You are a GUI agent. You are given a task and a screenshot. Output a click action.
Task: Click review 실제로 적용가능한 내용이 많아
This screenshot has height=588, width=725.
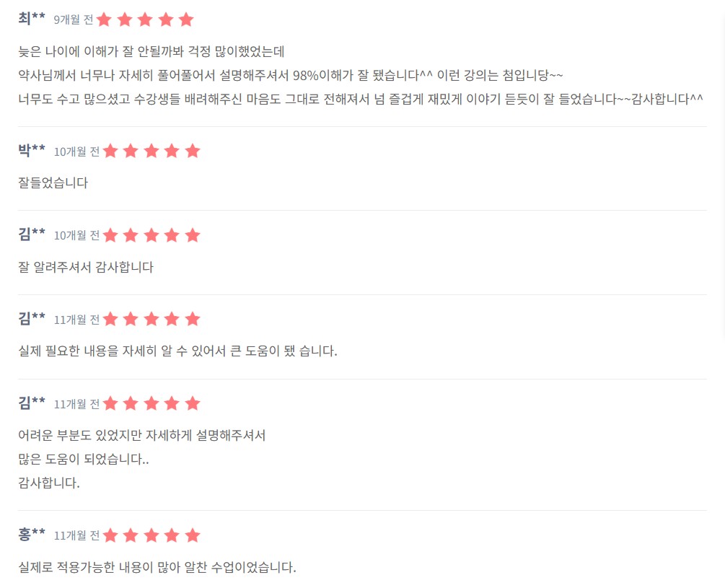point(157,567)
